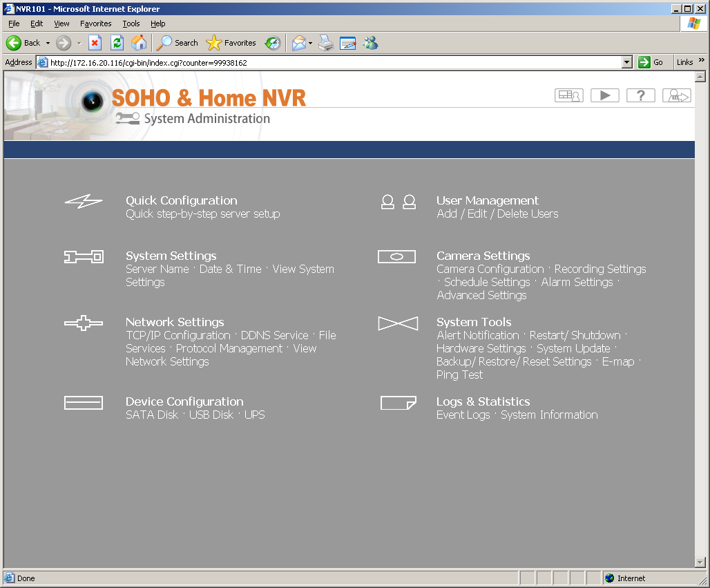Click the Quick Configuration lightning icon

point(84,202)
